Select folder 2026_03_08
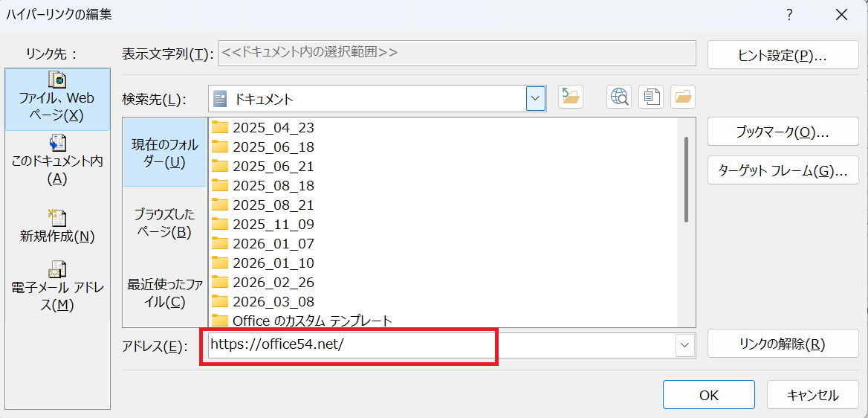The width and height of the screenshot is (868, 418). pos(263,301)
